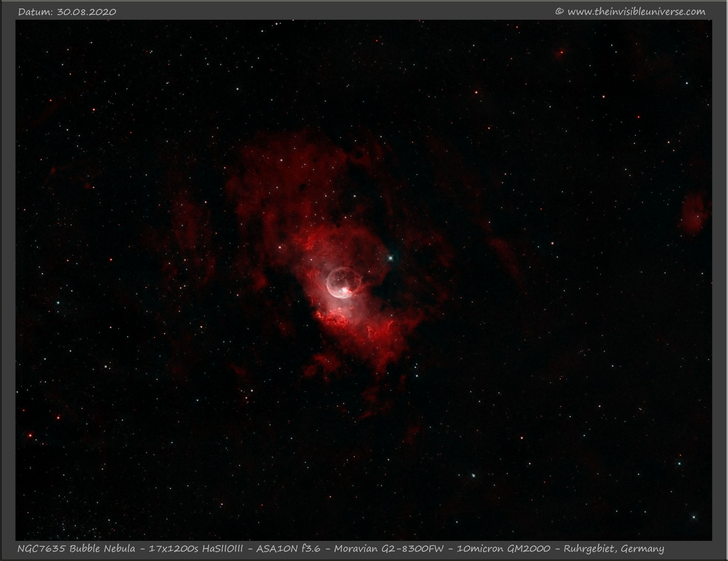Click the Ruhrgebiet, Germany location text
The image size is (728, 561).
[x=613, y=549]
